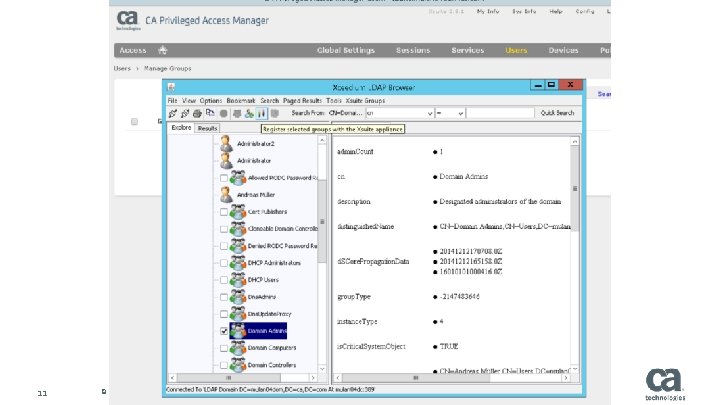
Task: Click tree panel scroll left arrow
Action: 172,378
